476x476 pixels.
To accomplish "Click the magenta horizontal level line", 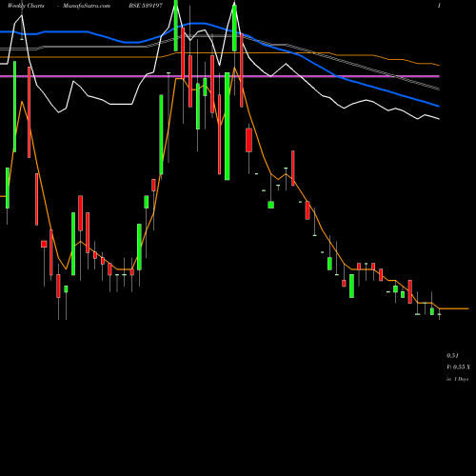I will click(x=220, y=76).
